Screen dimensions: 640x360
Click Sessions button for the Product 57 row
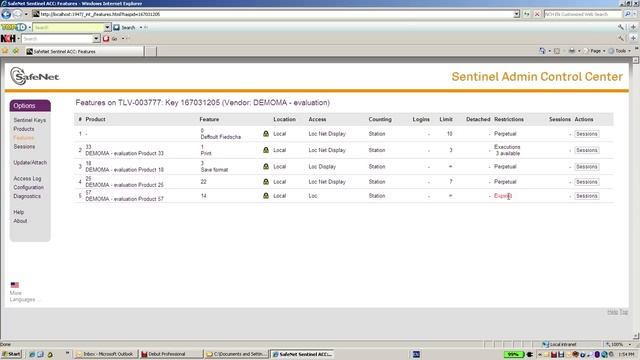587,196
